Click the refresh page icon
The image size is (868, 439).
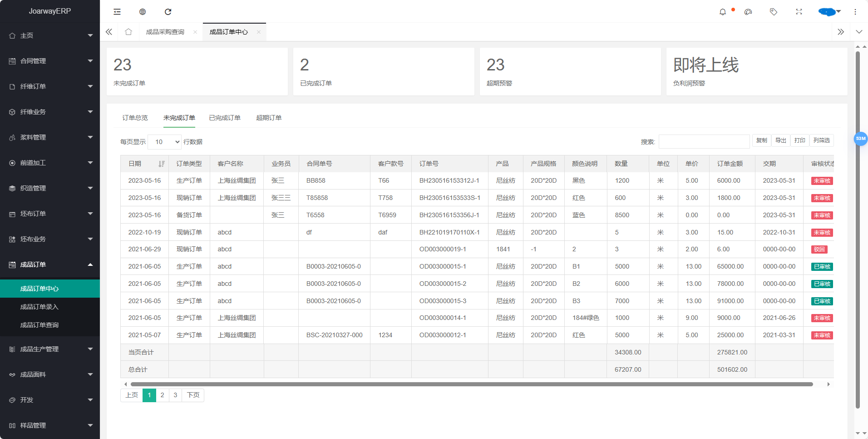(168, 12)
